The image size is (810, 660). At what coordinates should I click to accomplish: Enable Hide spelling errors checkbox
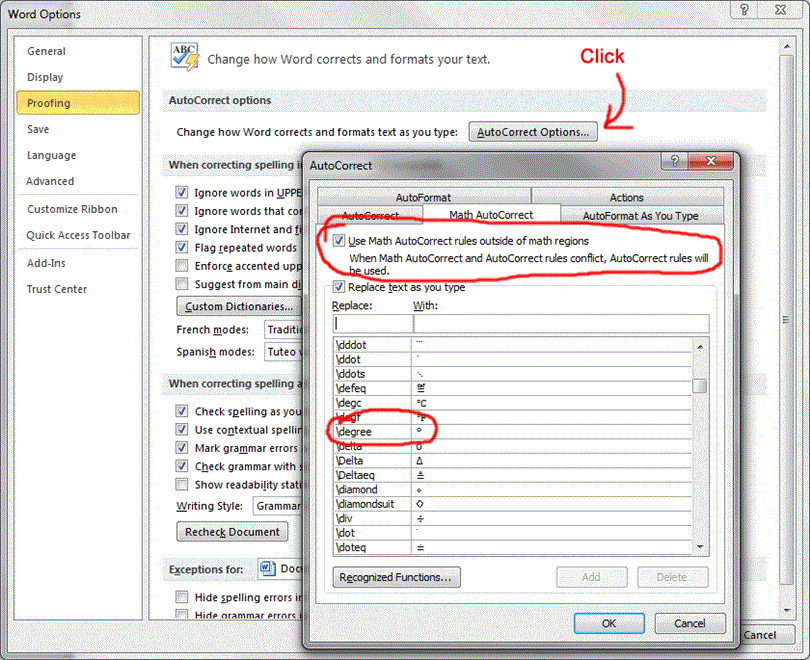(x=181, y=597)
